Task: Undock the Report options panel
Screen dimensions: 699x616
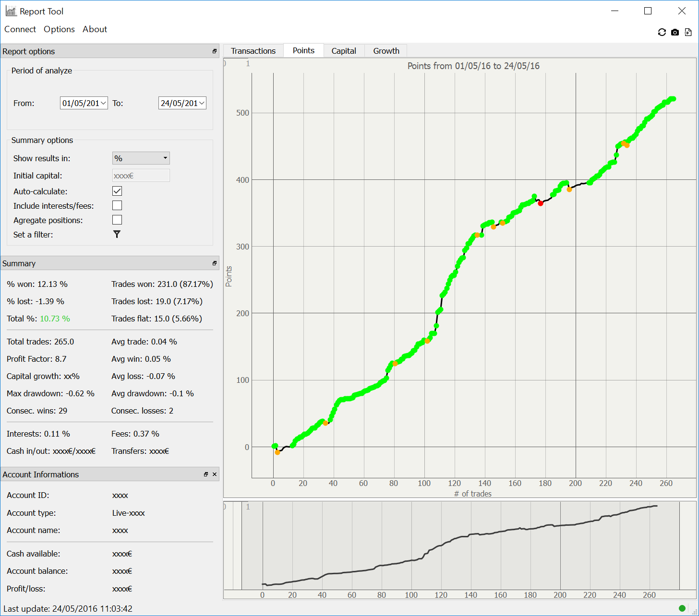Action: 215,51
